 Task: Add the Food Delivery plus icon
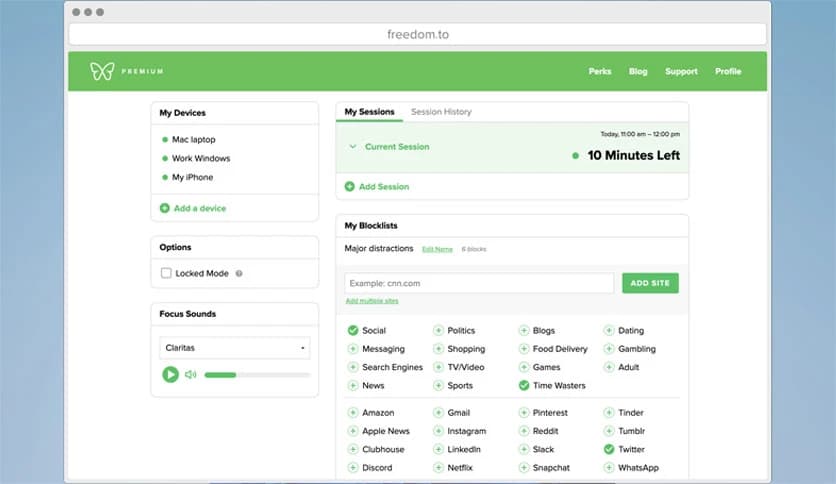(524, 349)
